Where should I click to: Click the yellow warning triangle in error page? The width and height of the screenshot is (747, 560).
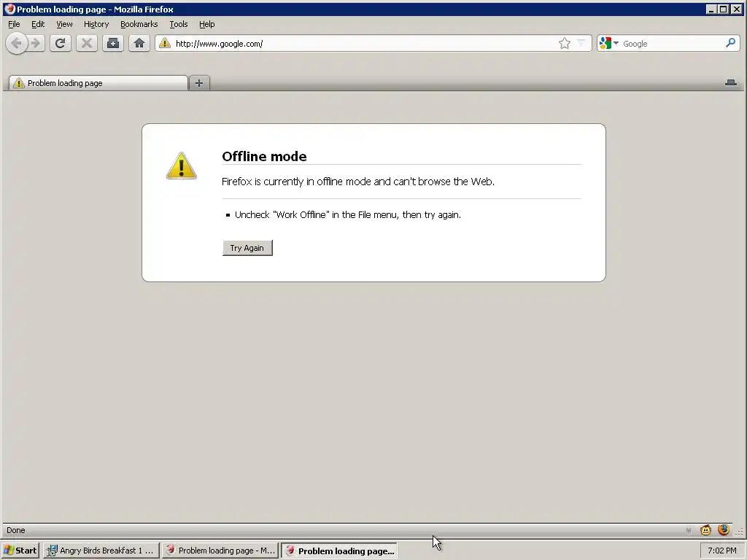[182, 166]
